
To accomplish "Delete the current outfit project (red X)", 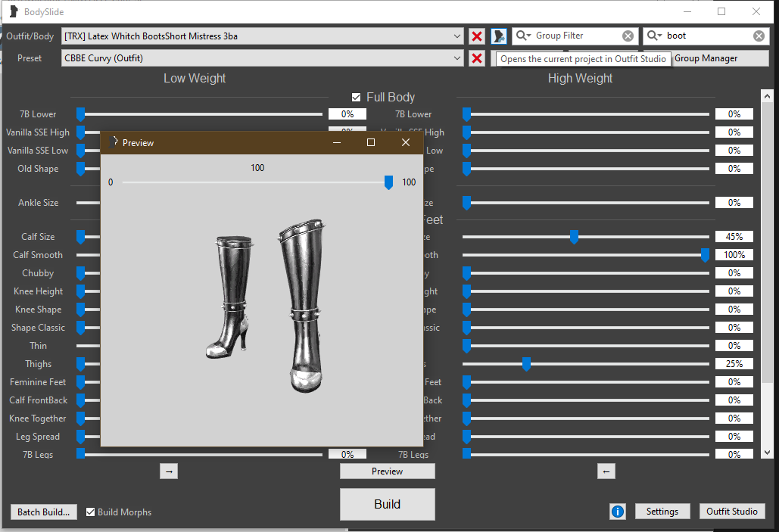I will click(477, 36).
